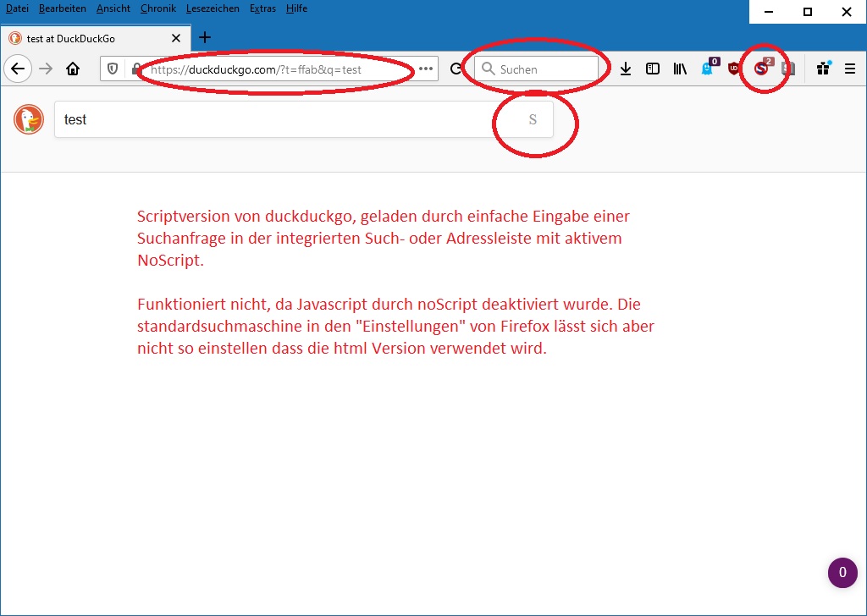Open the Hilfe menu

click(x=297, y=8)
